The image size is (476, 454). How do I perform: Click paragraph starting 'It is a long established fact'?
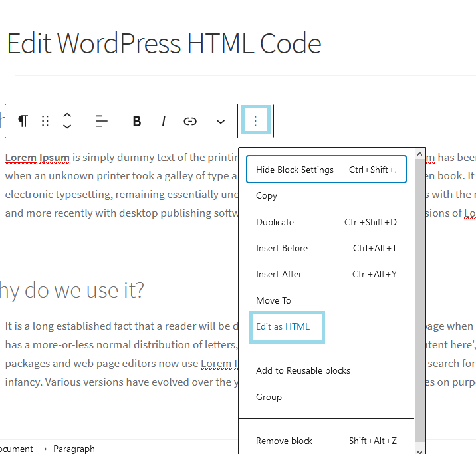point(122,354)
